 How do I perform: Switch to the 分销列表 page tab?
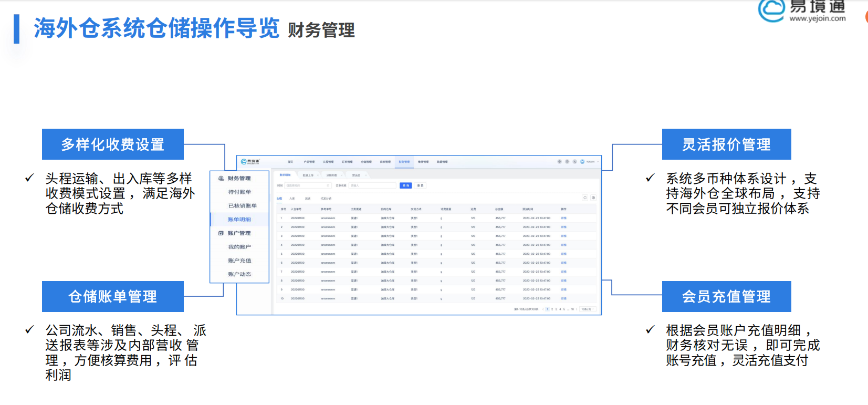[331, 175]
